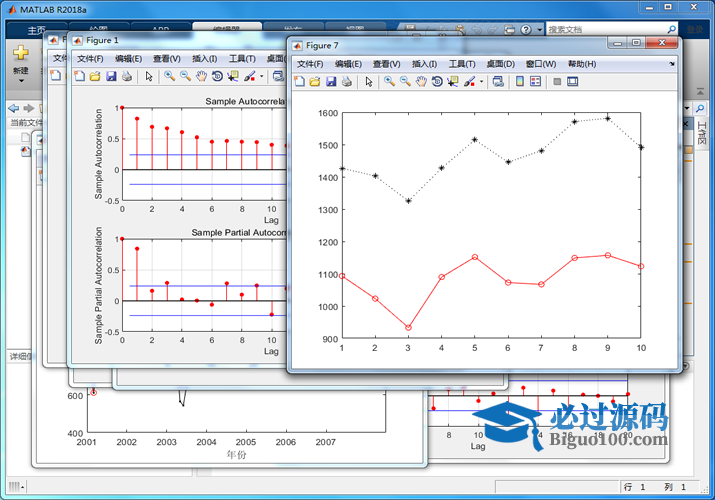
Task: Select the Pan hand tool in Figure 7
Action: click(421, 82)
